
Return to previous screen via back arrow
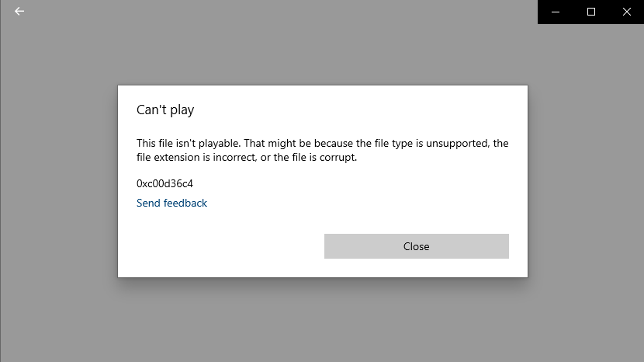tap(19, 11)
